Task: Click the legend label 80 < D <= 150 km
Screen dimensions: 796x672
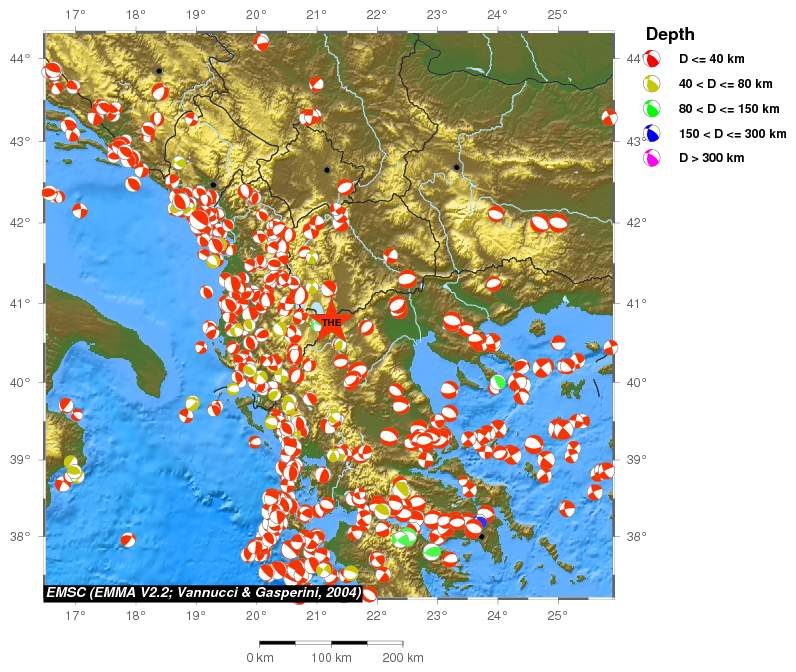Action: click(729, 109)
